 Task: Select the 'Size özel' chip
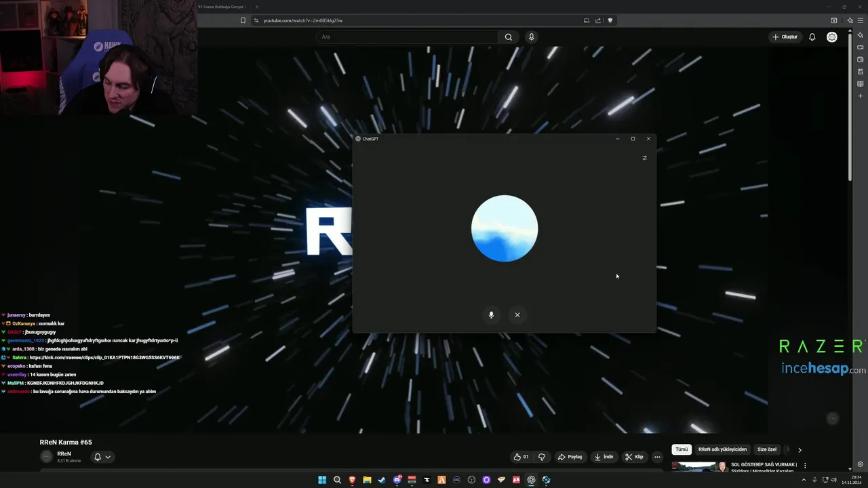[767, 449]
